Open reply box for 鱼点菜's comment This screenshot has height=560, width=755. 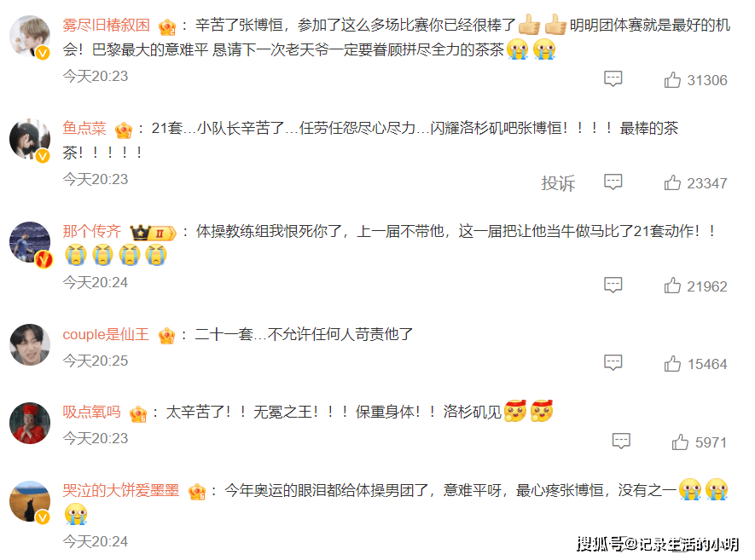(613, 182)
